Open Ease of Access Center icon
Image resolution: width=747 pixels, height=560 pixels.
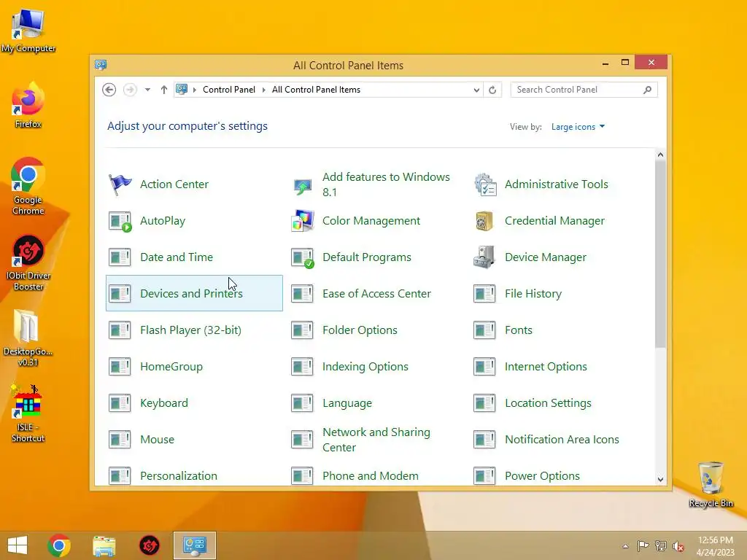(x=303, y=294)
